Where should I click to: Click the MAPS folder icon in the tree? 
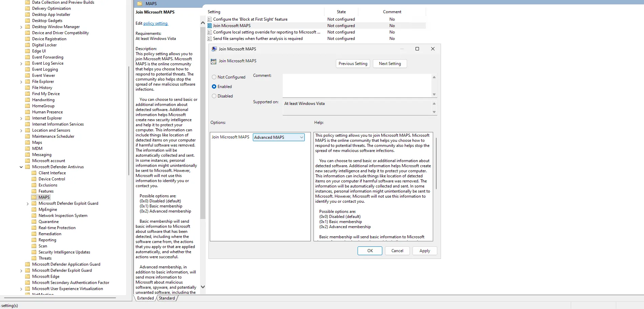pos(35,197)
